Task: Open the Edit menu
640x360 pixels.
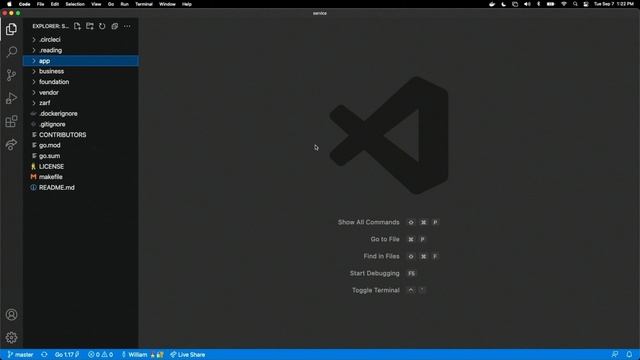Action: coord(55,4)
